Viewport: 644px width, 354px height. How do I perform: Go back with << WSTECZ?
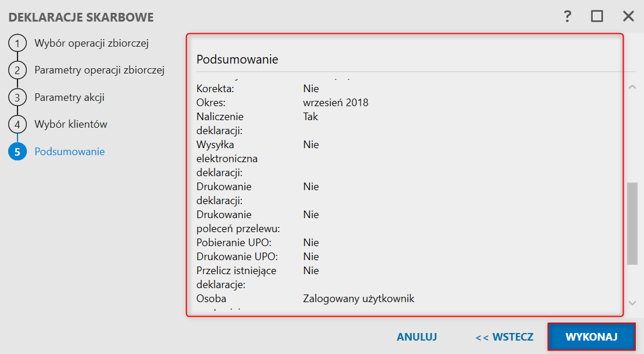pos(505,337)
